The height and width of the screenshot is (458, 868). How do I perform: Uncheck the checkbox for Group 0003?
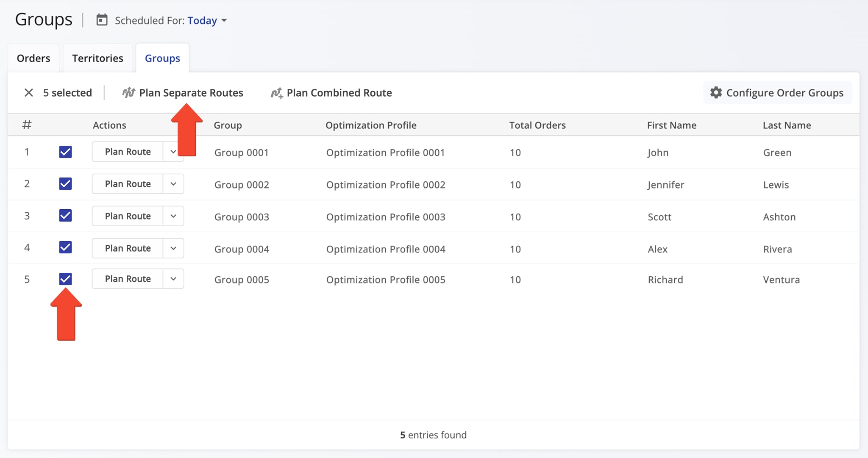click(x=65, y=216)
